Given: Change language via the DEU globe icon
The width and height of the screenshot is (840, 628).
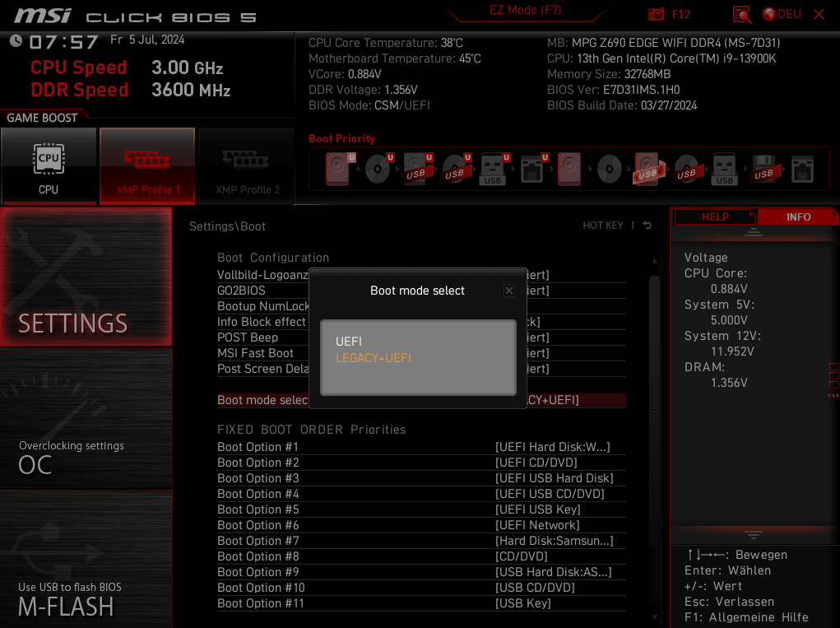Looking at the screenshot, I should point(782,14).
